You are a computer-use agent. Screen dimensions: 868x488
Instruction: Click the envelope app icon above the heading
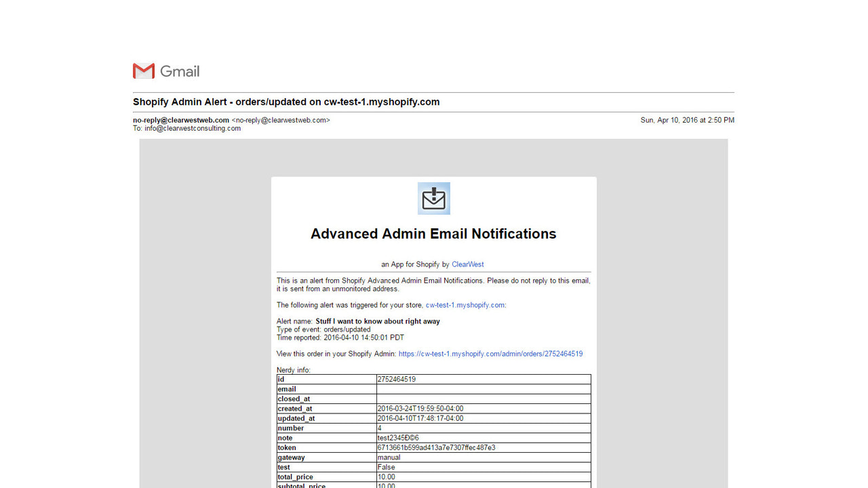coord(433,198)
